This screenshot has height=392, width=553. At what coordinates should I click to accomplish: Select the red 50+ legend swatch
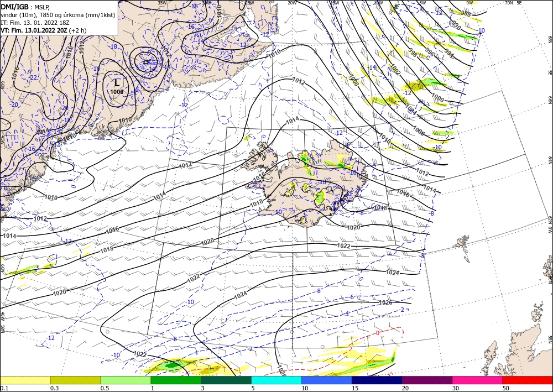click(x=528, y=380)
